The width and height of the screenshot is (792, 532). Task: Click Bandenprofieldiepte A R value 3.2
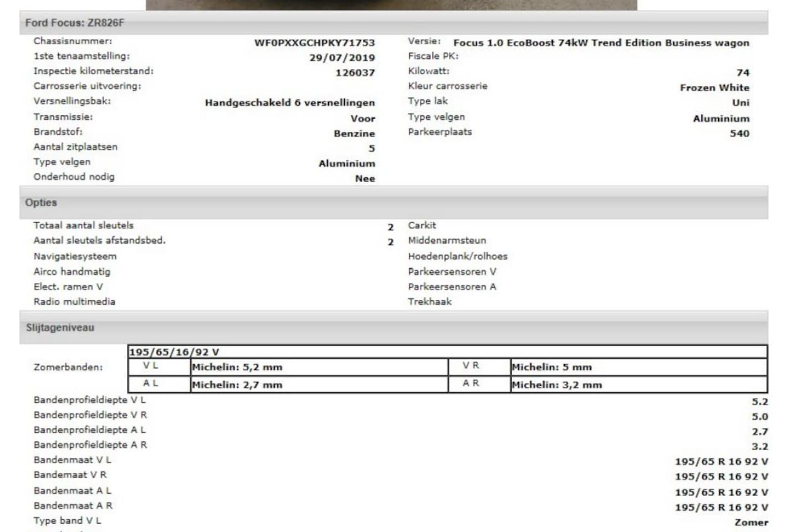(759, 447)
